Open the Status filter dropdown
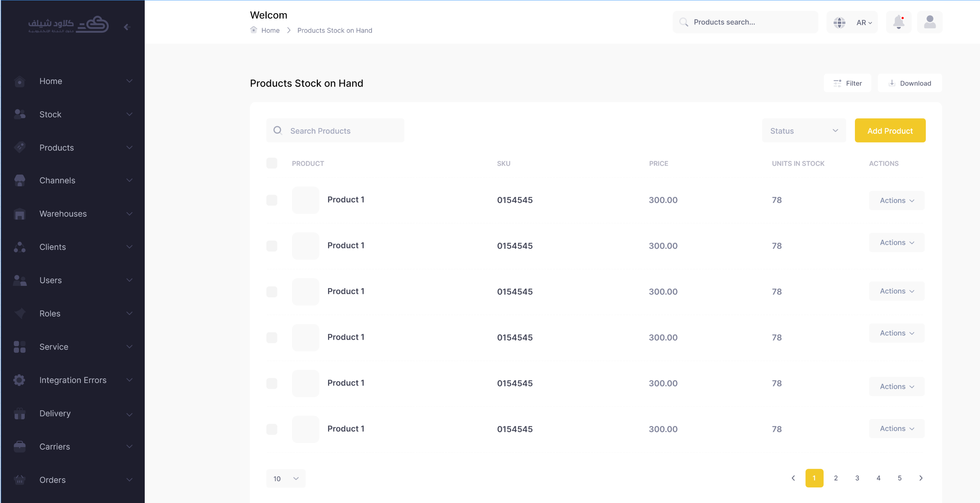The width and height of the screenshot is (980, 503). [804, 131]
